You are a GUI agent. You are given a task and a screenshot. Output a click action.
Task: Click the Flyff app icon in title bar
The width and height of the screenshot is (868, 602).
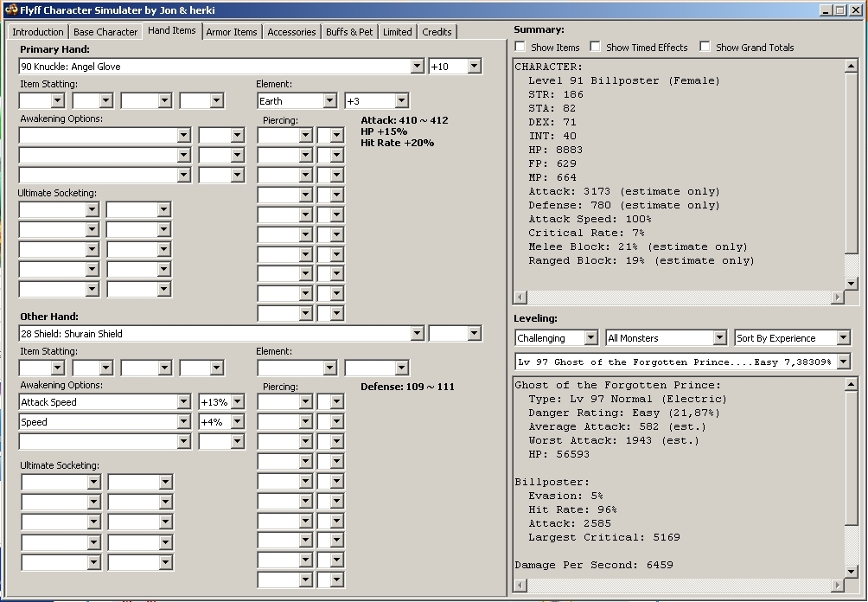tap(11, 10)
